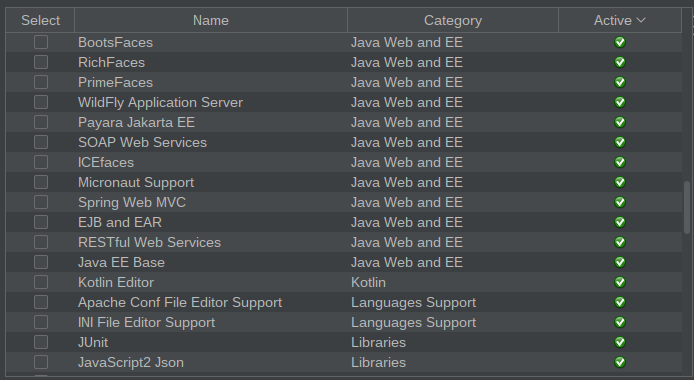Sort plugins by the Category column header

pyautogui.click(x=453, y=20)
